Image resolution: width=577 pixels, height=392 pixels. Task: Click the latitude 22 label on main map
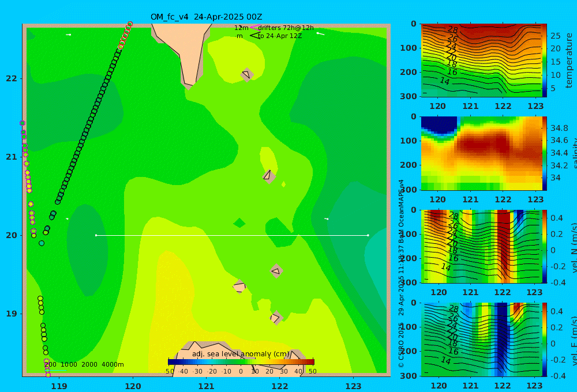pos(12,78)
